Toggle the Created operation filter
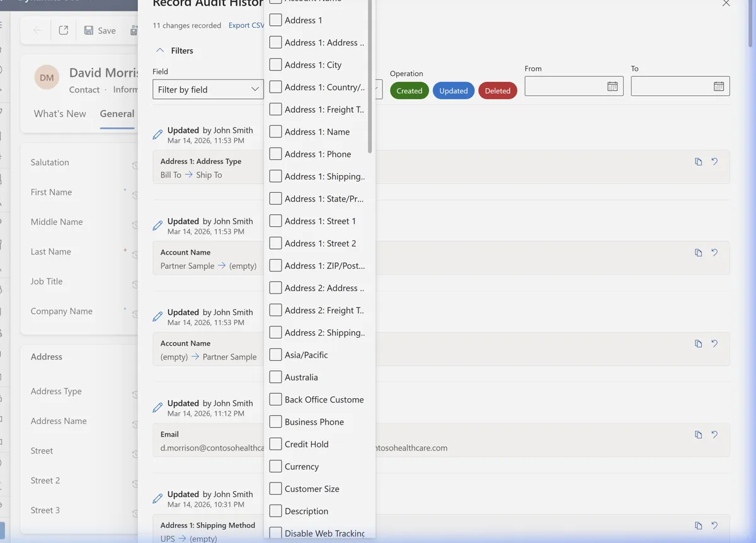Screen dimensions: 756x543 (409, 90)
